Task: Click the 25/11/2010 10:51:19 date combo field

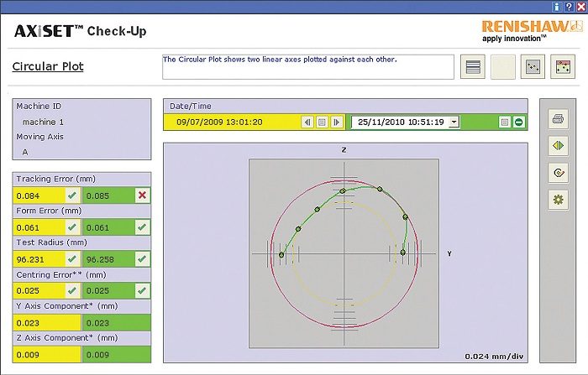Action: click(405, 122)
